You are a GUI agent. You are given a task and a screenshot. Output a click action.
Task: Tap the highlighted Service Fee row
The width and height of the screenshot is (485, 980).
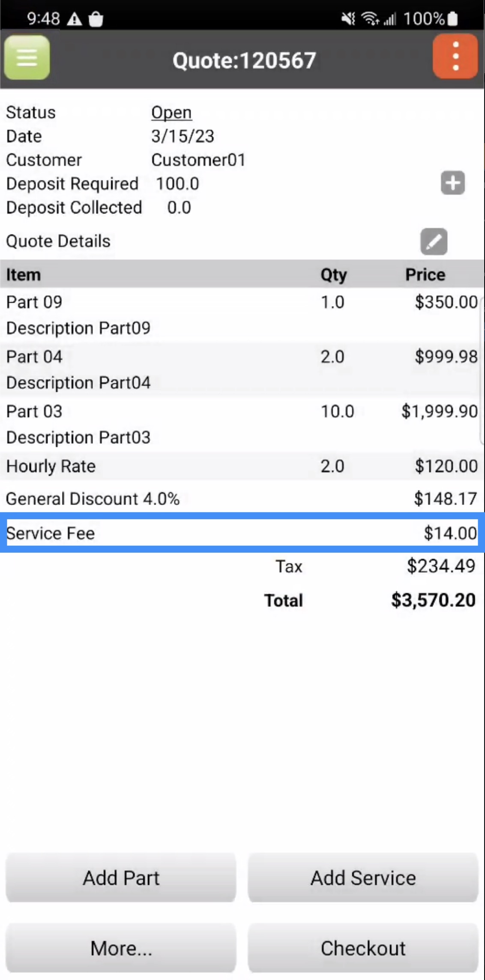242,533
